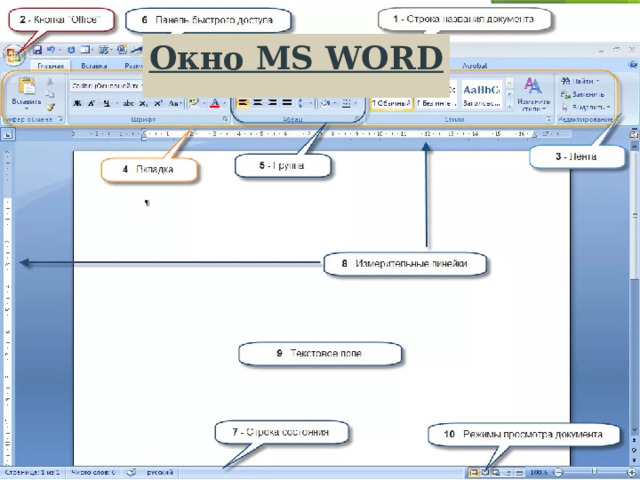Click the Число слов word count
Image resolution: width=640 pixels, height=480 pixels.
[x=93, y=472]
